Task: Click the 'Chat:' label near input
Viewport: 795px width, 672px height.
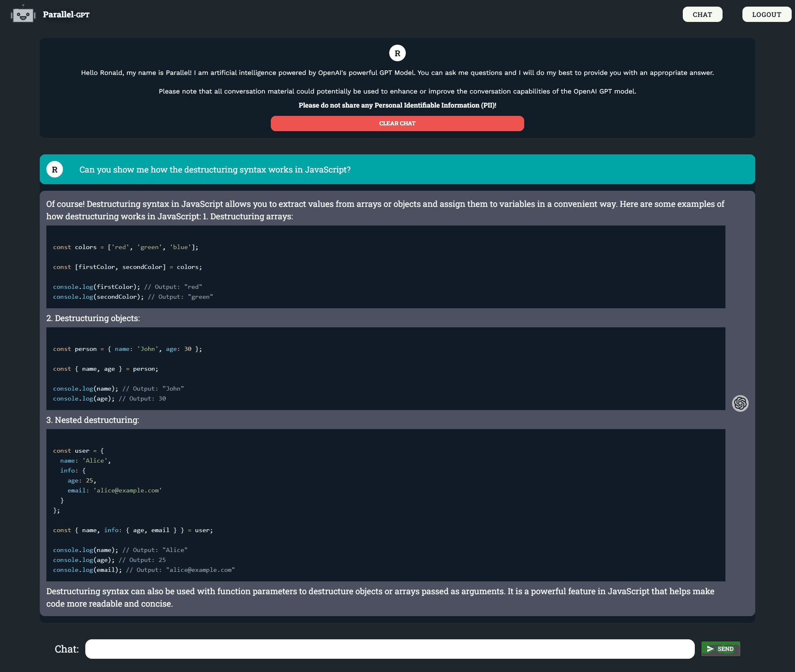Action: point(67,649)
